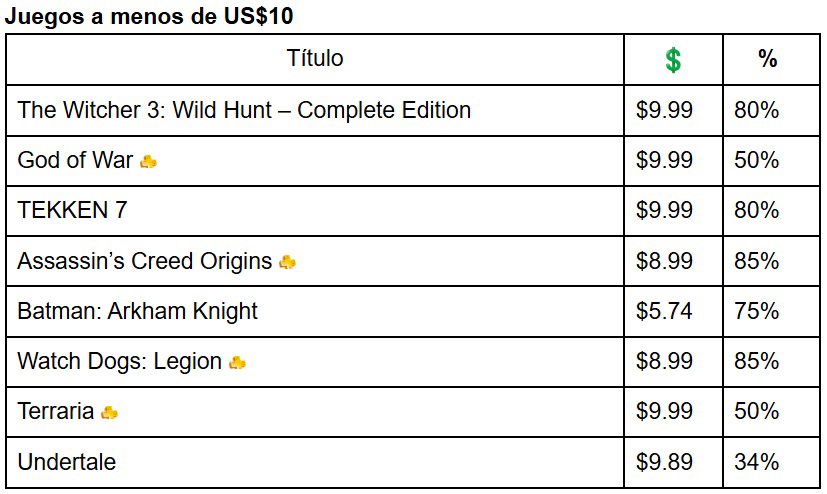
Task: Select Batman: Arkham Knight title
Action: (137, 311)
